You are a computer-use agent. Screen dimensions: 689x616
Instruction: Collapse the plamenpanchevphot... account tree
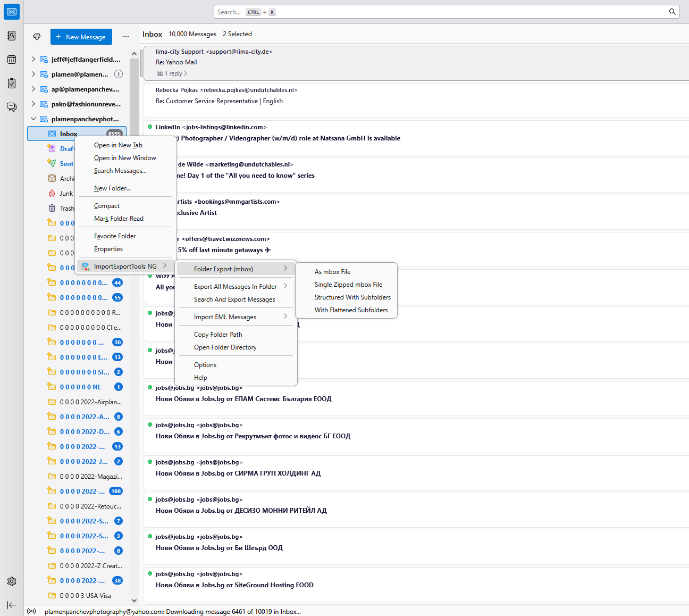(x=33, y=119)
